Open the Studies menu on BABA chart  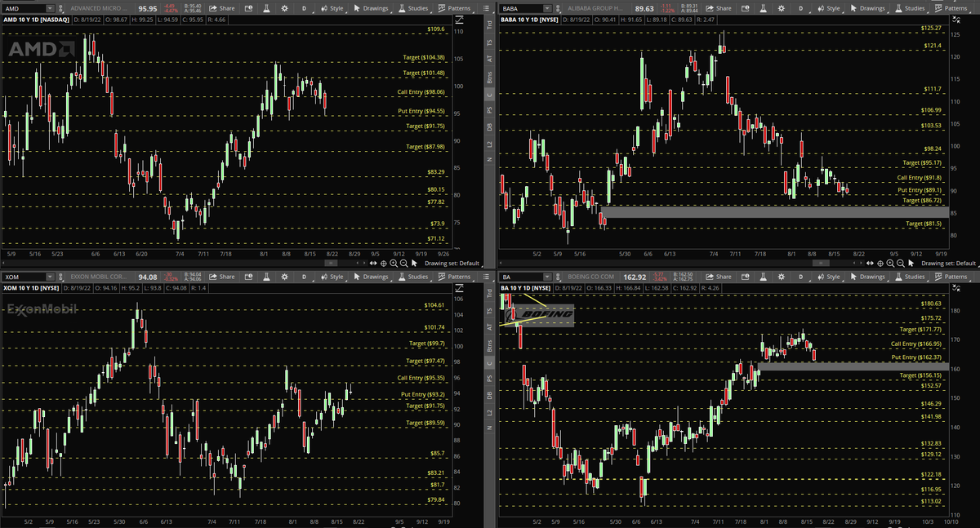click(x=910, y=8)
